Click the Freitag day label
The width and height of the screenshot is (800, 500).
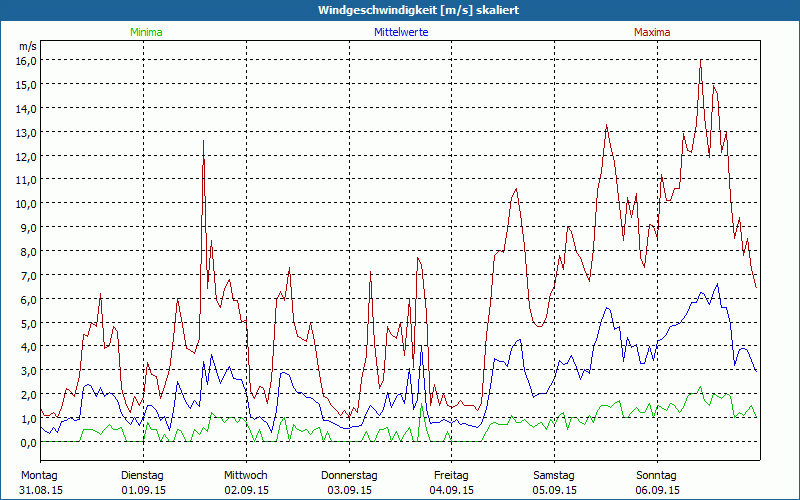(x=451, y=476)
